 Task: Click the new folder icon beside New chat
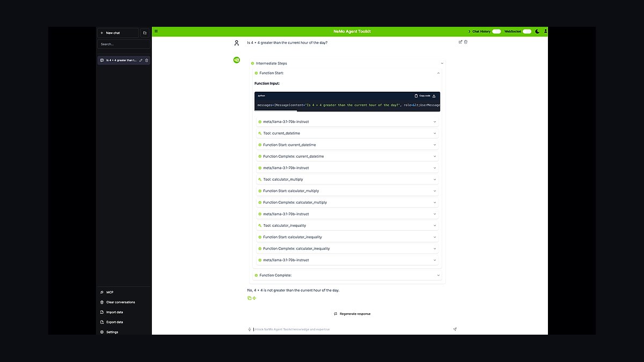point(145,33)
